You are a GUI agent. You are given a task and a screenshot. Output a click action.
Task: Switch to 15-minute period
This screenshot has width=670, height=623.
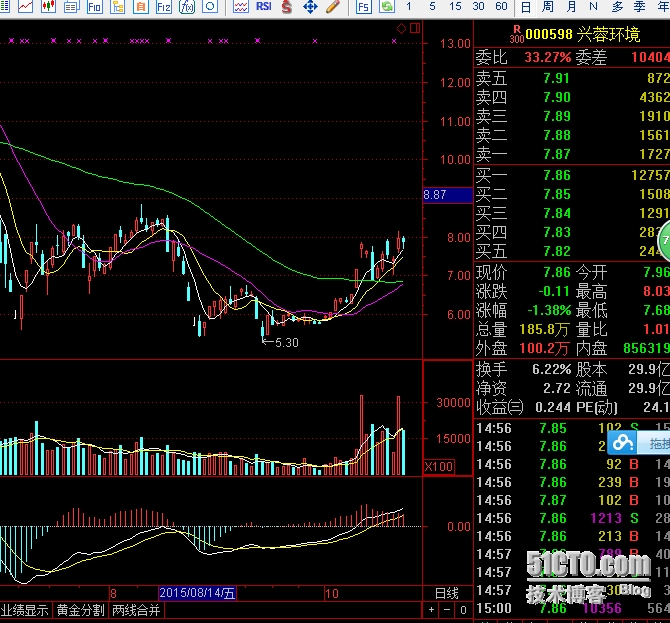455,6
